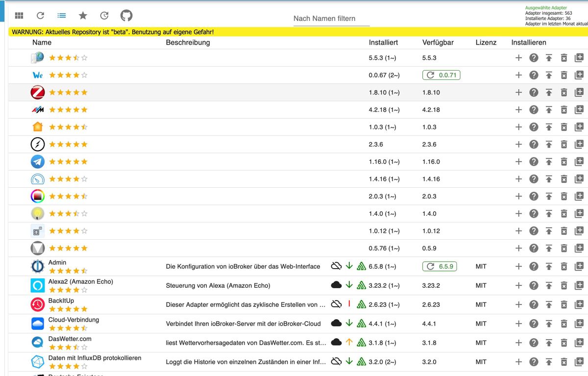588x376 pixels.
Task: Install specific version in the 1.0.3 row
Action: tap(579, 127)
